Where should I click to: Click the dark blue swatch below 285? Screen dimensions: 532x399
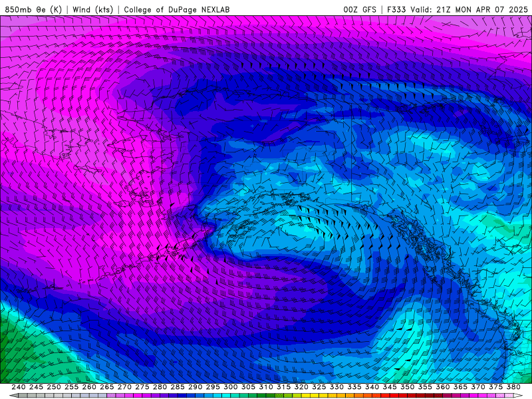182,396
